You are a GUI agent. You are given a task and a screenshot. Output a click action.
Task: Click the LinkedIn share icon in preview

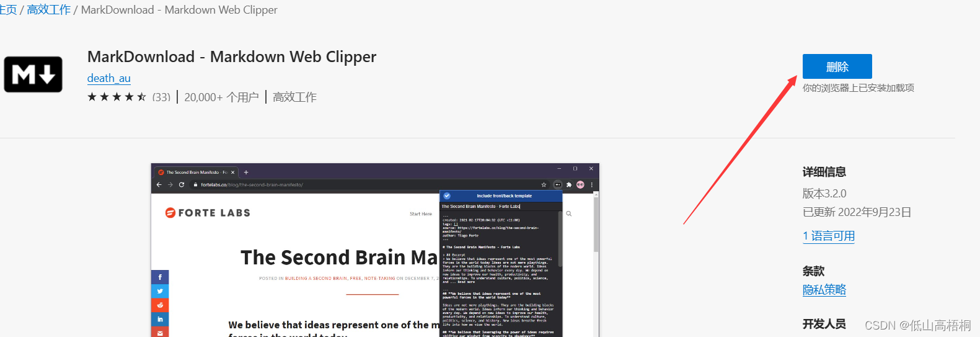160,319
